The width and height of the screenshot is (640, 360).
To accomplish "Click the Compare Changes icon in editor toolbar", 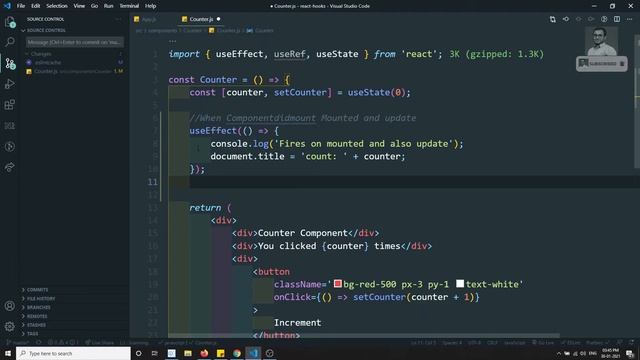I will pyautogui.click(x=553, y=19).
